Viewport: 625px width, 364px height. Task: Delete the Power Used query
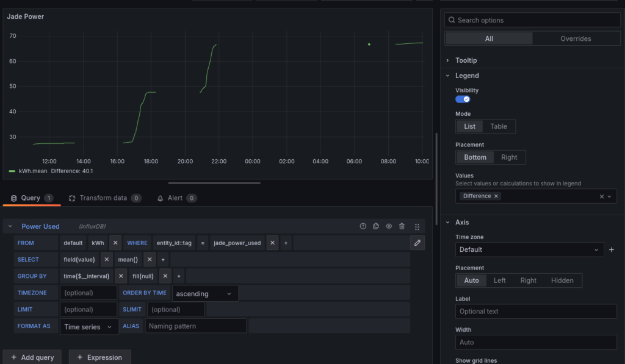[402, 226]
